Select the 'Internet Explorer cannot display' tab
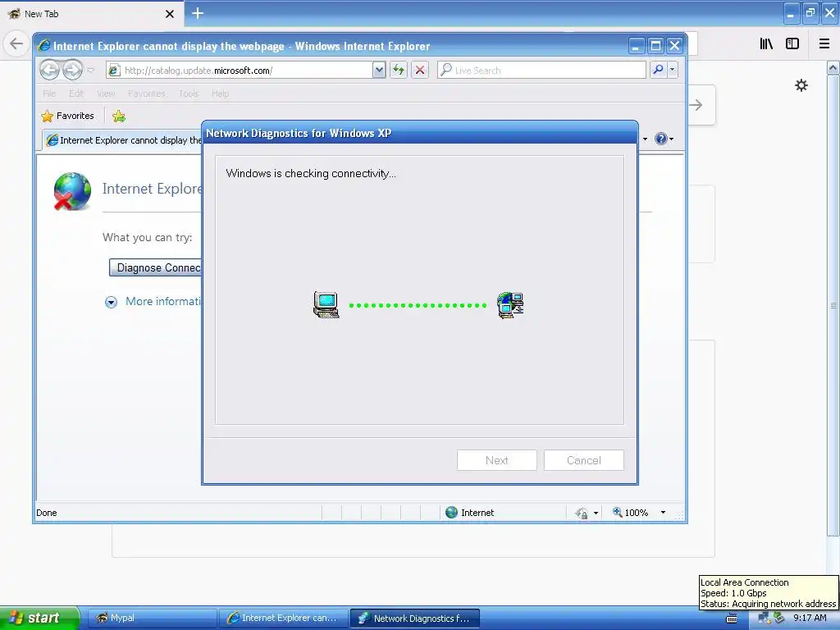The height and width of the screenshot is (630, 840). pyautogui.click(x=123, y=140)
